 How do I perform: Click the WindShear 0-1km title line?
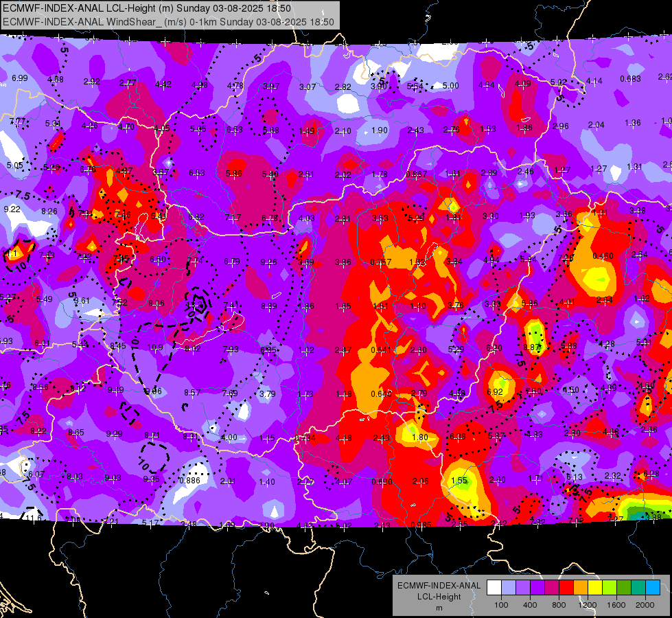pos(168,22)
